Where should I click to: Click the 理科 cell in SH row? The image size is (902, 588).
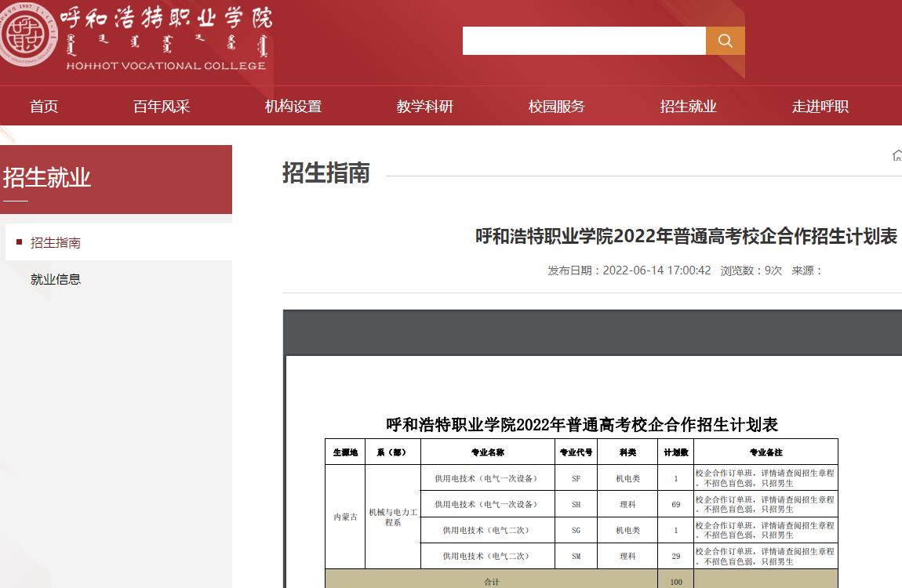tap(627, 504)
